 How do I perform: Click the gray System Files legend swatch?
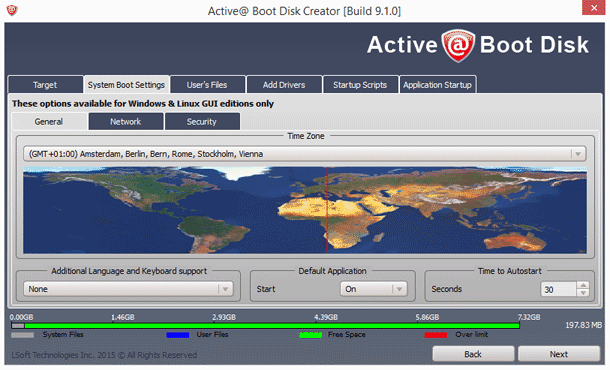(x=23, y=335)
